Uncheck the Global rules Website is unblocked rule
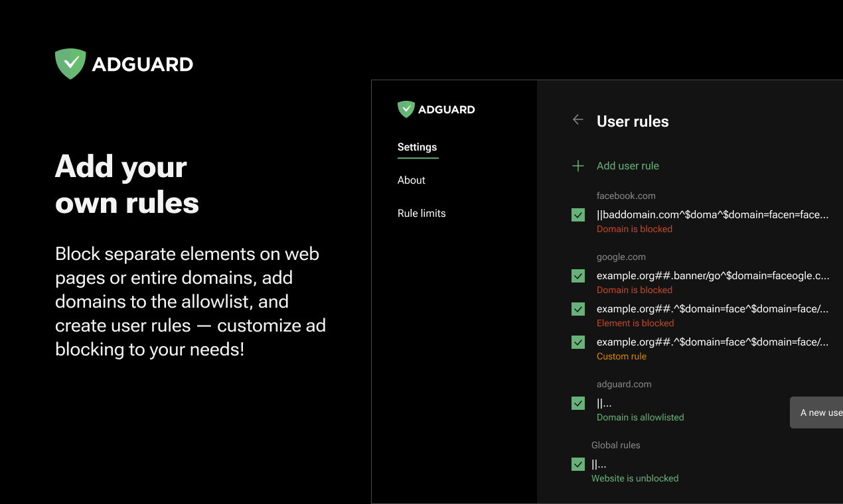This screenshot has height=504, width=843. (x=578, y=464)
